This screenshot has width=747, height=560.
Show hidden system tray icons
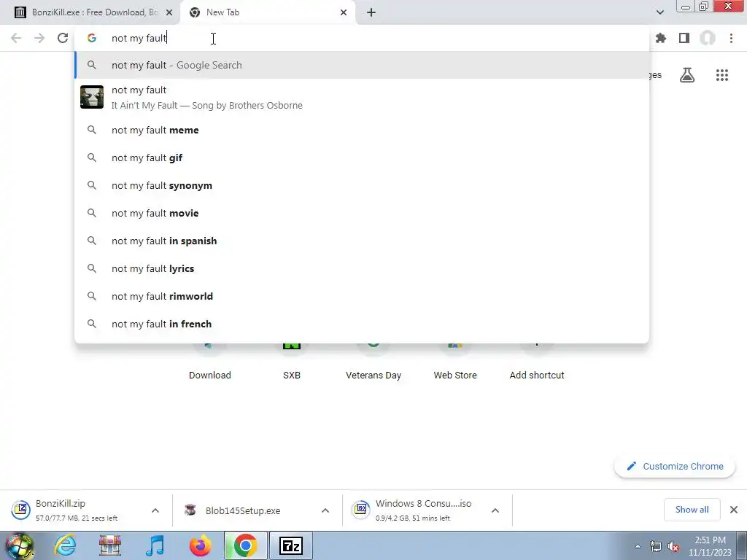pos(638,546)
